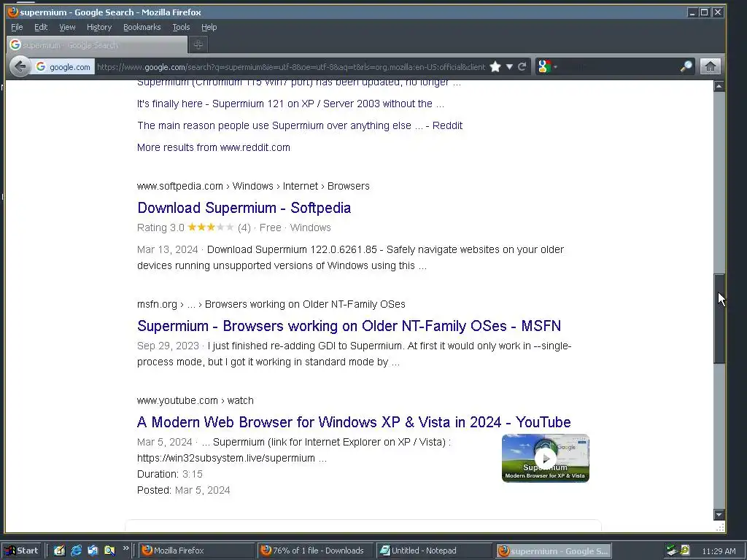
Task: Click the 'Duration: 3:15' video text
Action: point(169,474)
